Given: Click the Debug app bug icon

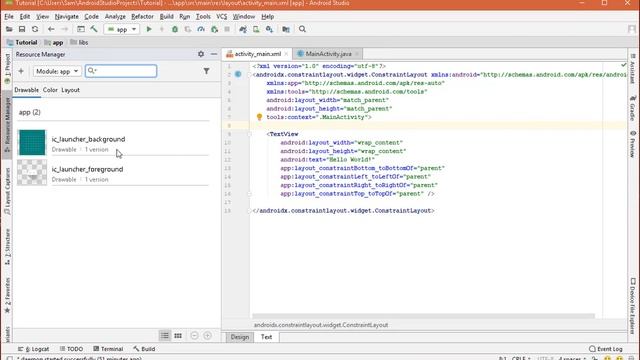Looking at the screenshot, I should (175, 29).
